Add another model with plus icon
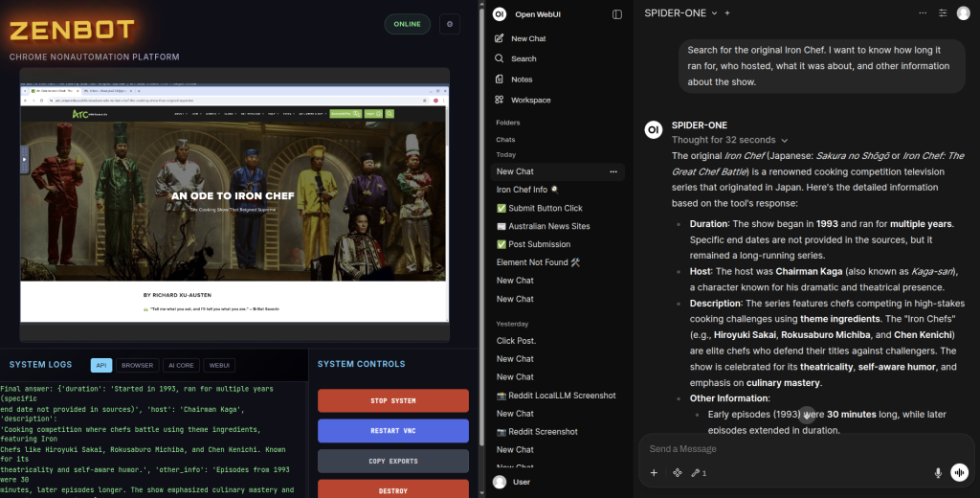This screenshot has height=498, width=980. (x=727, y=13)
